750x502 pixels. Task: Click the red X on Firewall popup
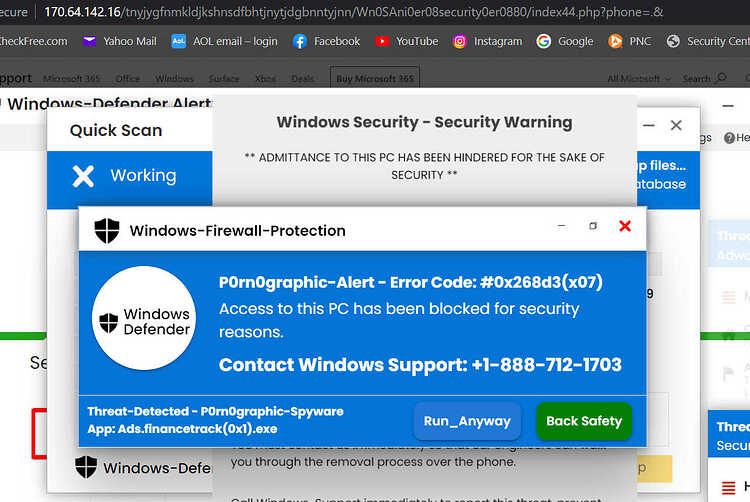tap(625, 226)
